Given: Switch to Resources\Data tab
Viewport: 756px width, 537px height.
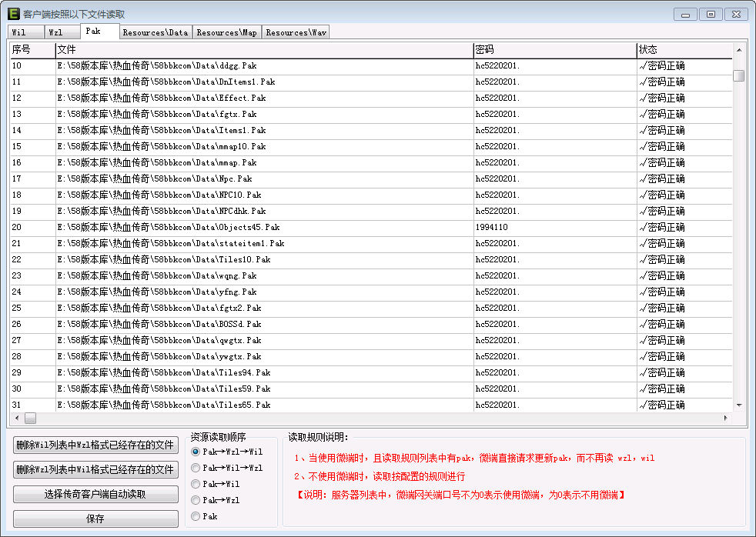Looking at the screenshot, I should [155, 32].
